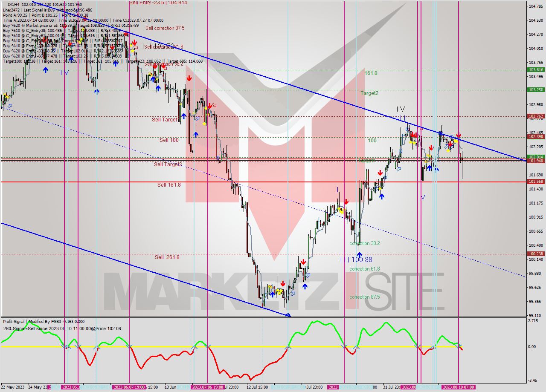Select the III 100.38 wave label
Image resolution: width=546 pixels, height=392 pixels.
pos(357,259)
